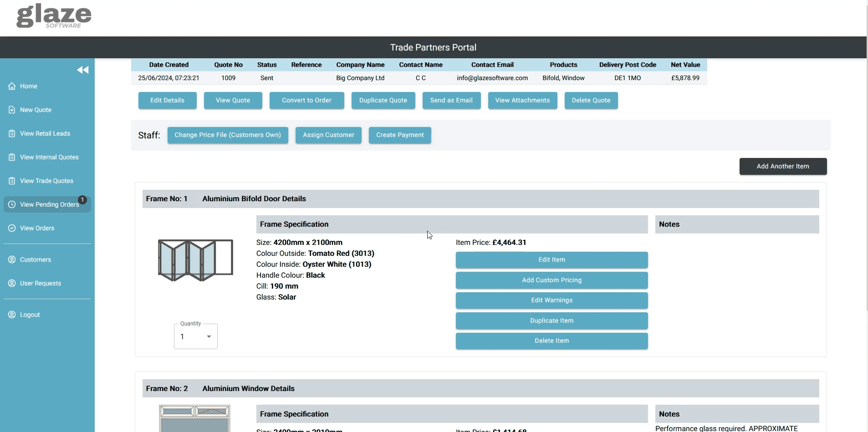Click Convert to Order button
This screenshot has width=868, height=432.
(306, 100)
